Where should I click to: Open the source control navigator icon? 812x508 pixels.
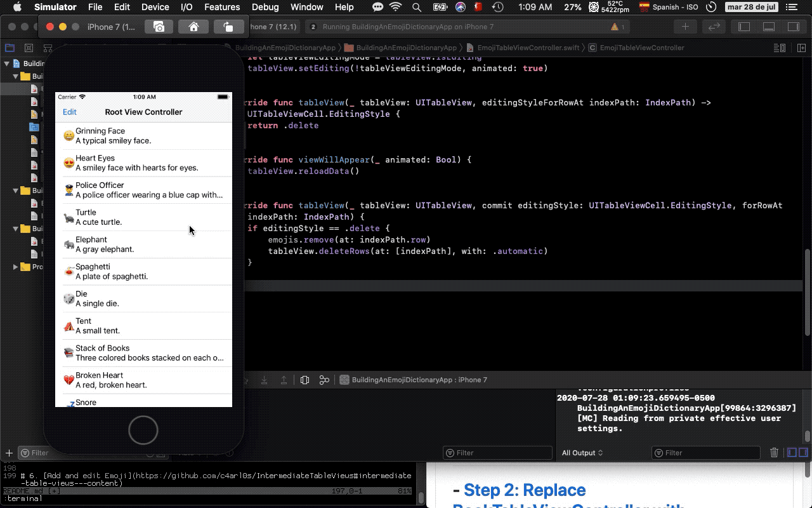[x=29, y=48]
